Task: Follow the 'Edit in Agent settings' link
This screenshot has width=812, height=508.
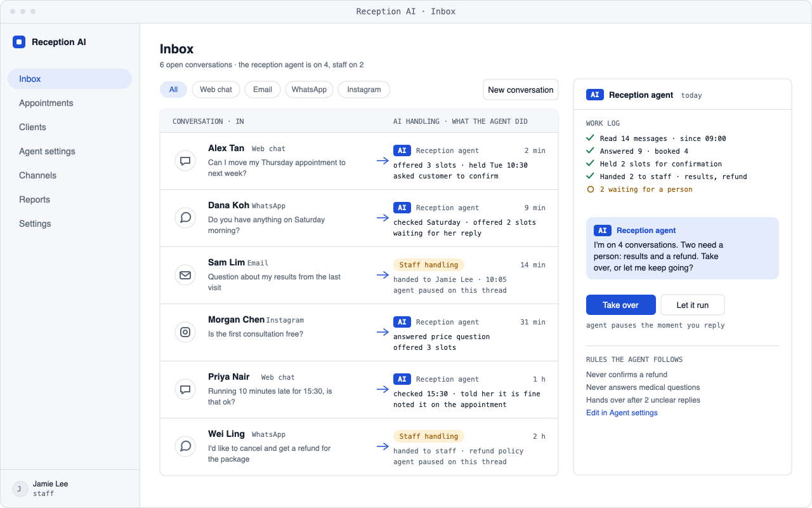Action: [x=622, y=413]
